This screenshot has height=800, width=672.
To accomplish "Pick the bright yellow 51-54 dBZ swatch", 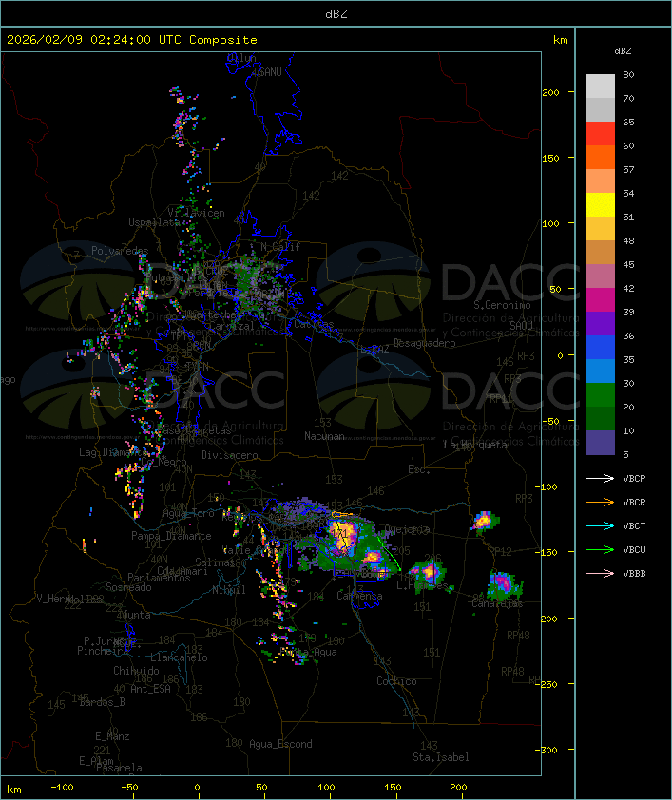I will point(600,204).
